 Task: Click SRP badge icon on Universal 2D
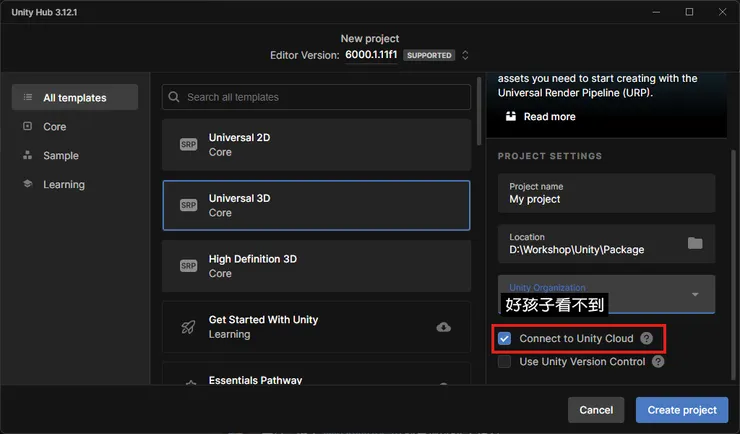pyautogui.click(x=188, y=144)
